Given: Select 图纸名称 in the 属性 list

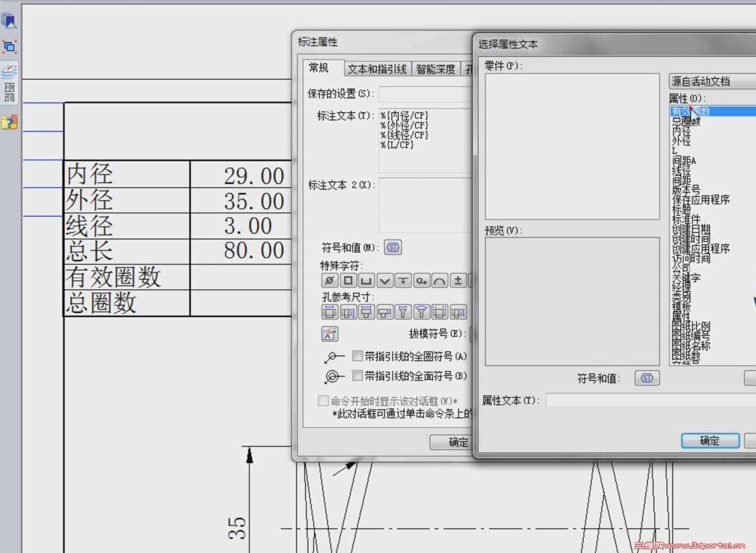Looking at the screenshot, I should [691, 346].
